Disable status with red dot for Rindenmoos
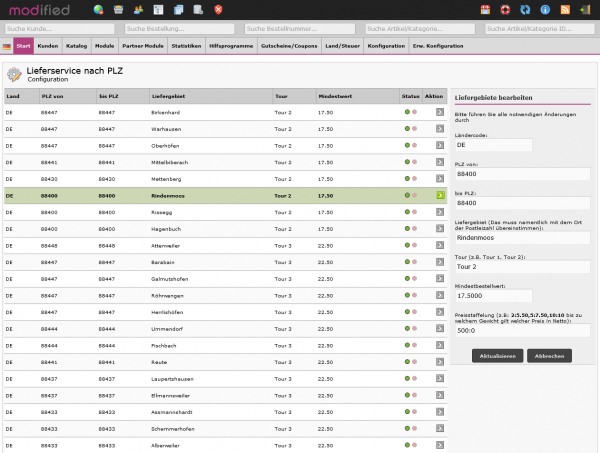The image size is (600, 453). click(x=414, y=195)
